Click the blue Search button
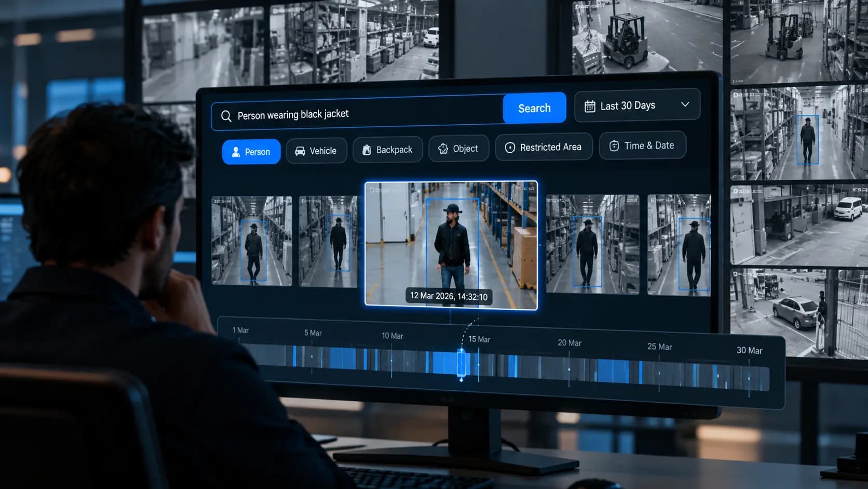Image resolution: width=868 pixels, height=489 pixels. (534, 108)
